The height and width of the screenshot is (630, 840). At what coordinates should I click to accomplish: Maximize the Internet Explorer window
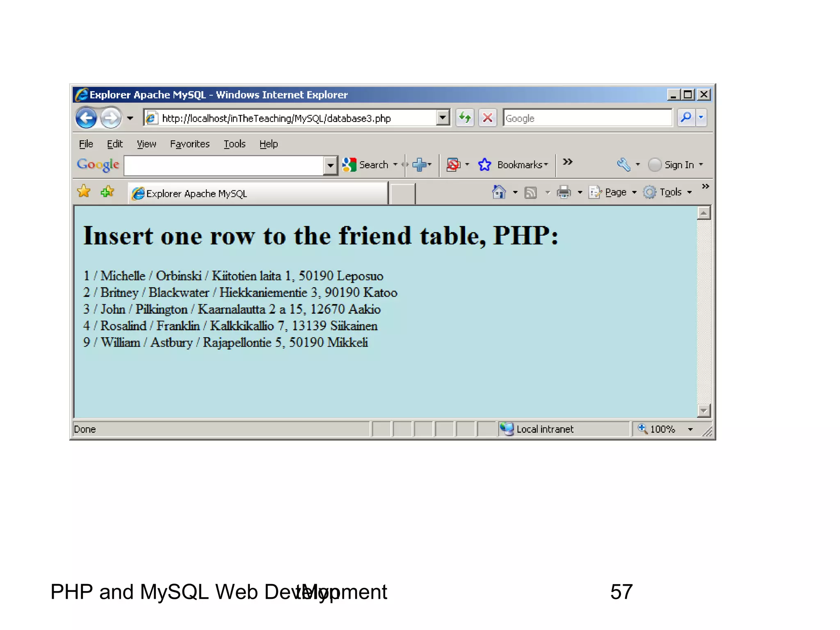(x=688, y=95)
